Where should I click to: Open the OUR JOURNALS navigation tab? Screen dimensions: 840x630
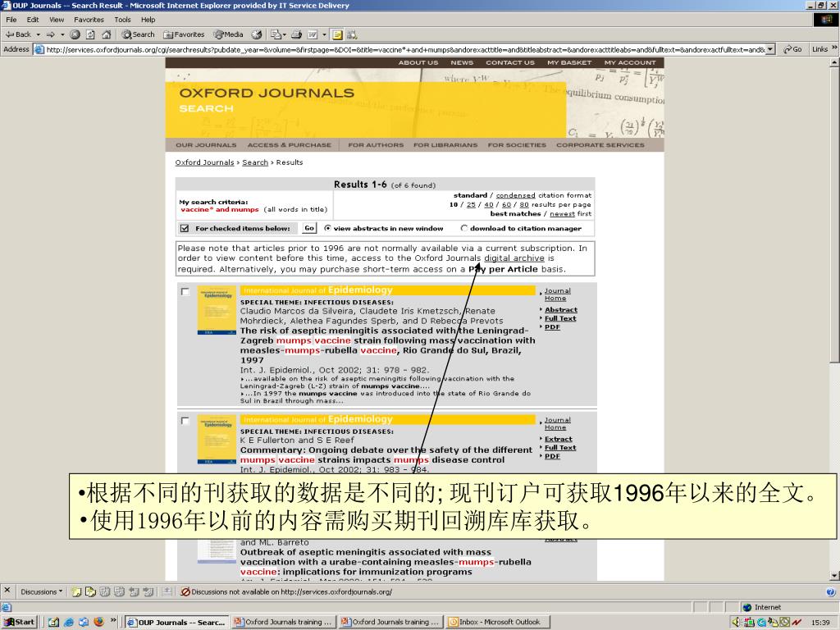tap(206, 145)
